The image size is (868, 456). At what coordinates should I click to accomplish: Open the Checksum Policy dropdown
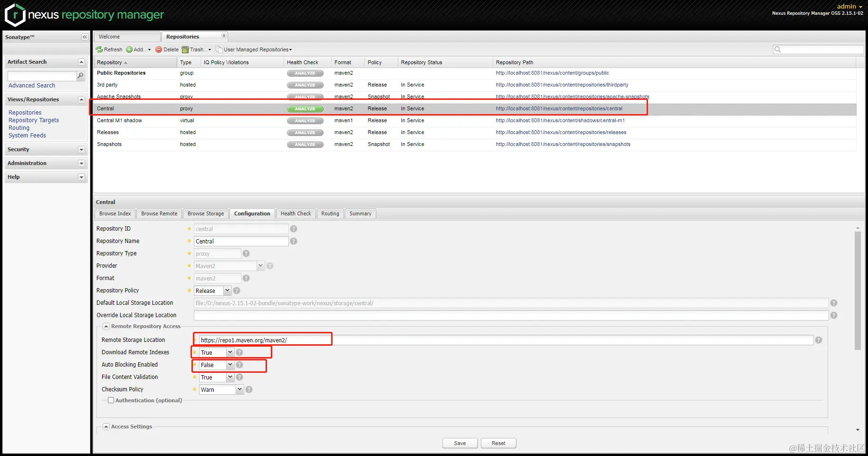click(x=239, y=390)
